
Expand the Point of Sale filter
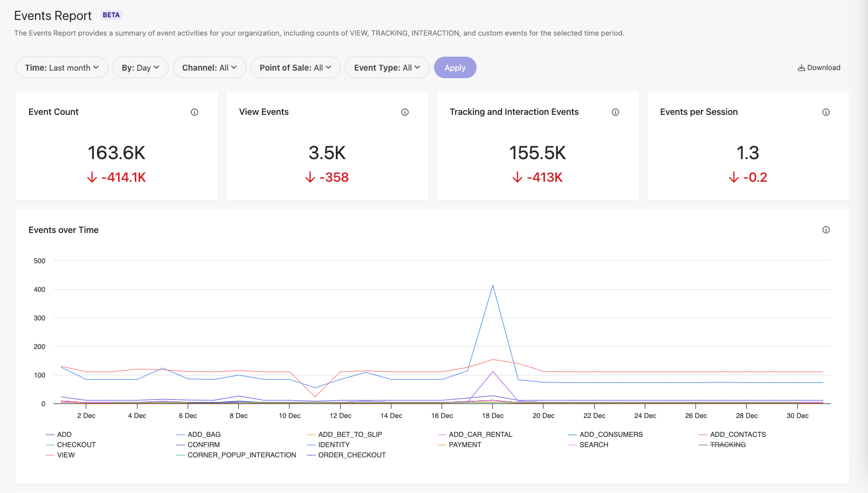pyautogui.click(x=295, y=67)
